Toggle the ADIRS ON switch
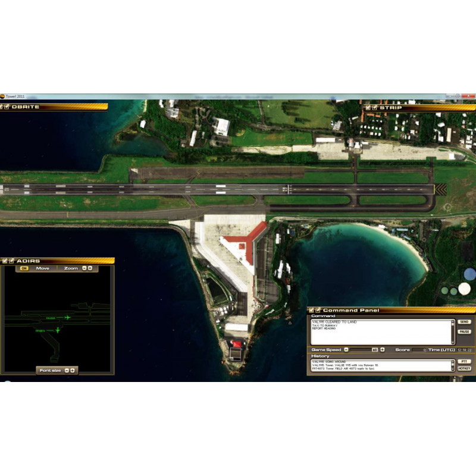 24,268
